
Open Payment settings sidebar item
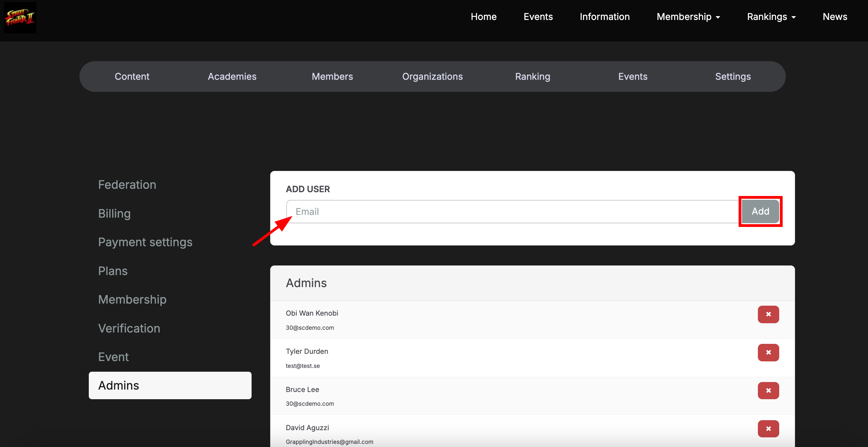pyautogui.click(x=145, y=242)
